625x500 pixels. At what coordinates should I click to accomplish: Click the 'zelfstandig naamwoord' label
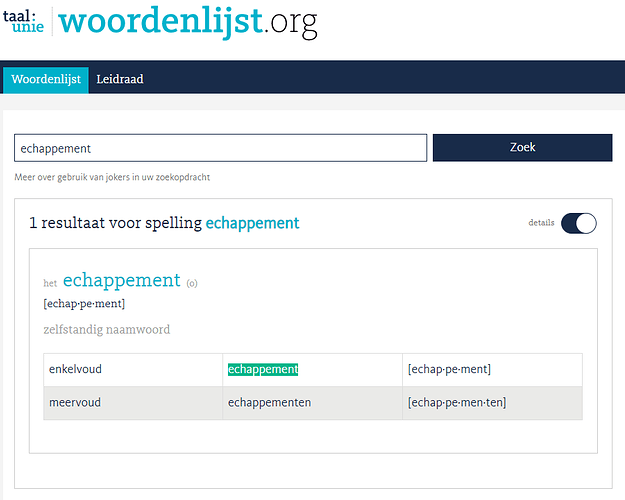(x=106, y=329)
